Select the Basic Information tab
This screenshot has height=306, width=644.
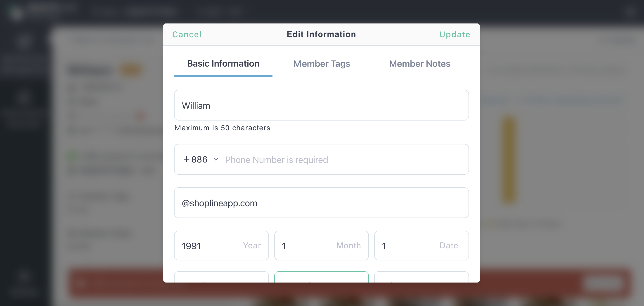point(223,64)
